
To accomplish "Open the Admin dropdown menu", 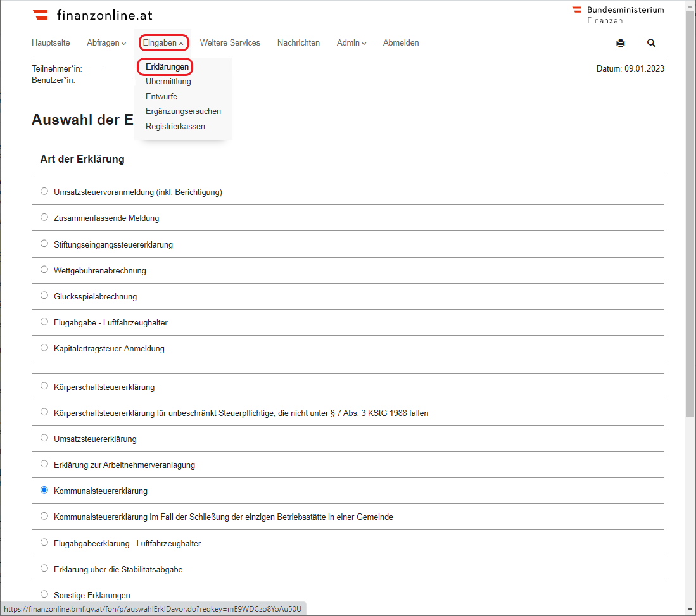I will [x=351, y=43].
